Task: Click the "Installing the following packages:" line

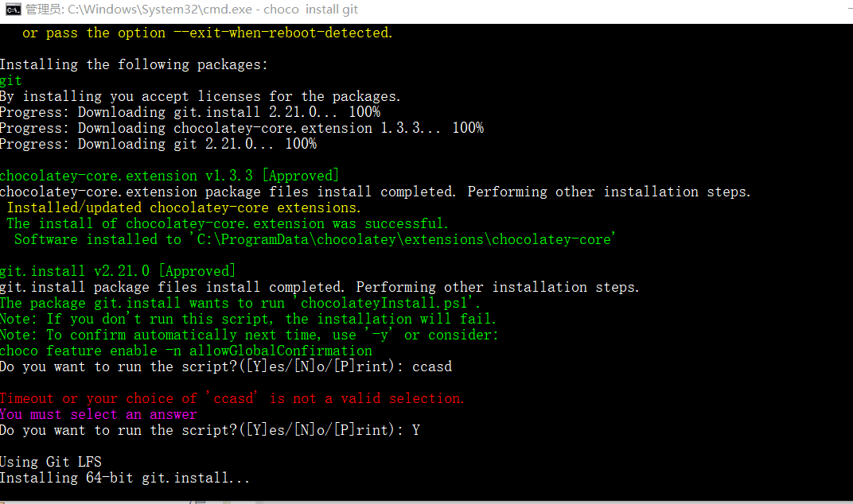Action: pyautogui.click(x=134, y=64)
